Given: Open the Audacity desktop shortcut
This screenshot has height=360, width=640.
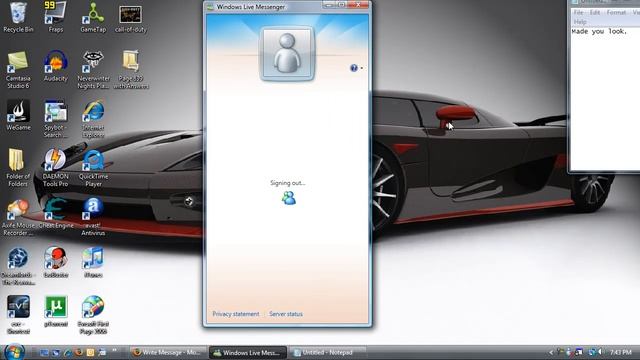Looking at the screenshot, I should [x=56, y=66].
